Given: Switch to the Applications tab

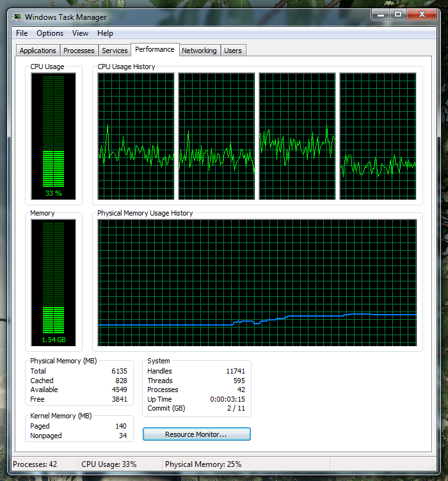Looking at the screenshot, I should tap(38, 51).
